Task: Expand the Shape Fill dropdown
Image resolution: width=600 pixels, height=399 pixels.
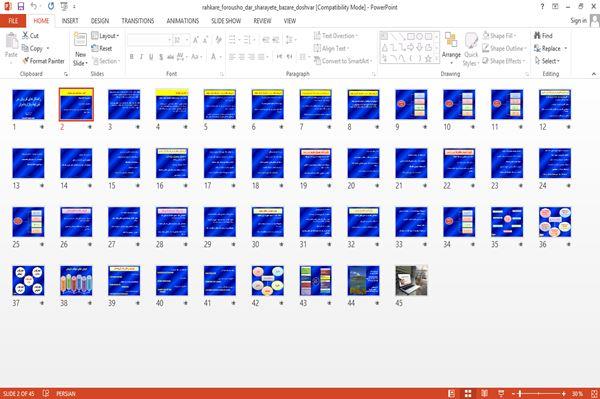Action: pyautogui.click(x=499, y=36)
